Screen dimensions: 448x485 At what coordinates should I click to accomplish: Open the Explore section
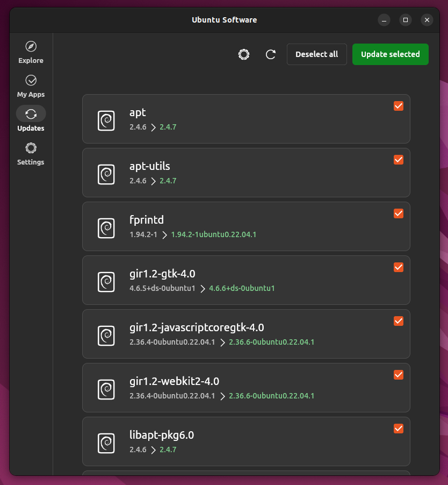pos(31,52)
